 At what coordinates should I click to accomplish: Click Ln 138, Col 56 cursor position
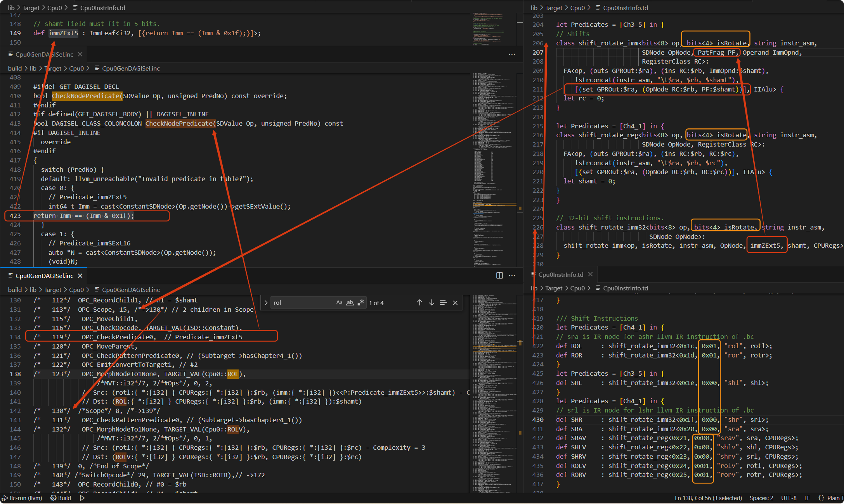pyautogui.click(x=708, y=498)
